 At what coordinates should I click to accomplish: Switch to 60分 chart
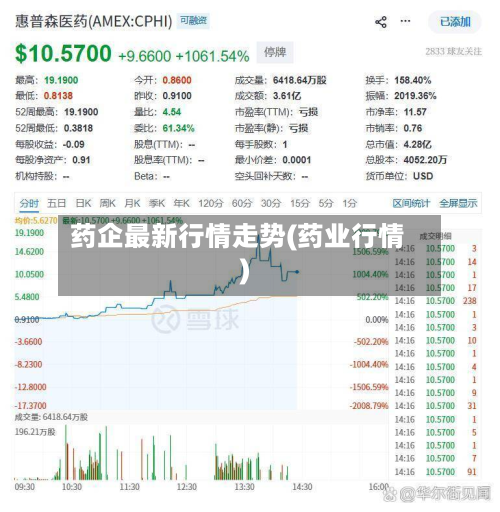point(242,203)
